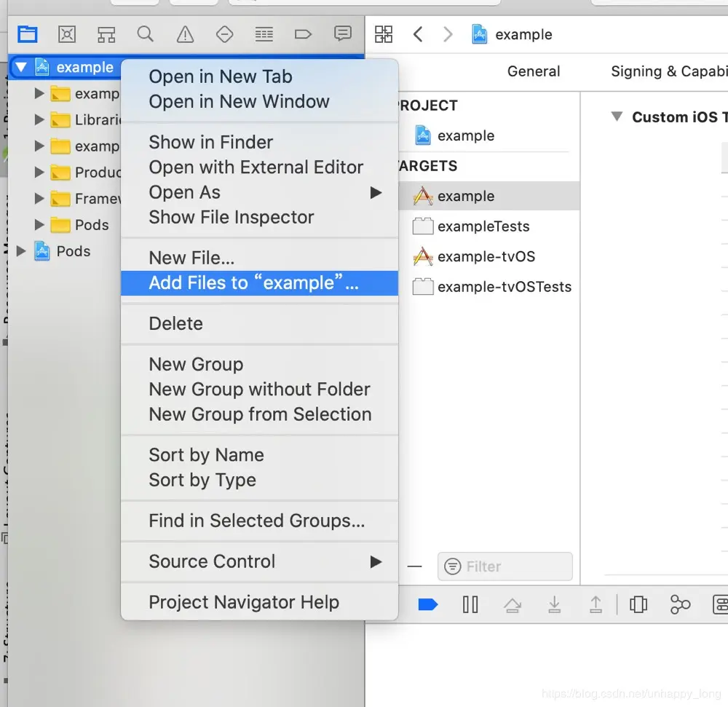Click the example breadcrumb in jump bar
The height and width of the screenshot is (707, 728).
coord(512,34)
